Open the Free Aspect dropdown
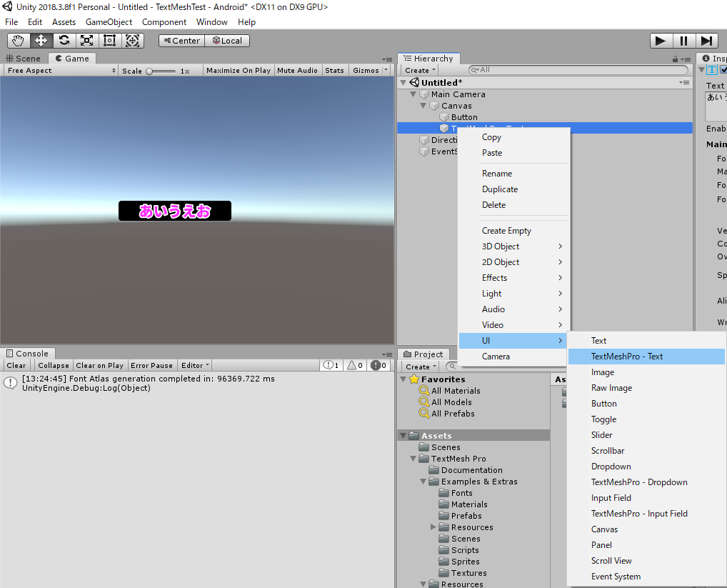The image size is (727, 588). (x=60, y=71)
